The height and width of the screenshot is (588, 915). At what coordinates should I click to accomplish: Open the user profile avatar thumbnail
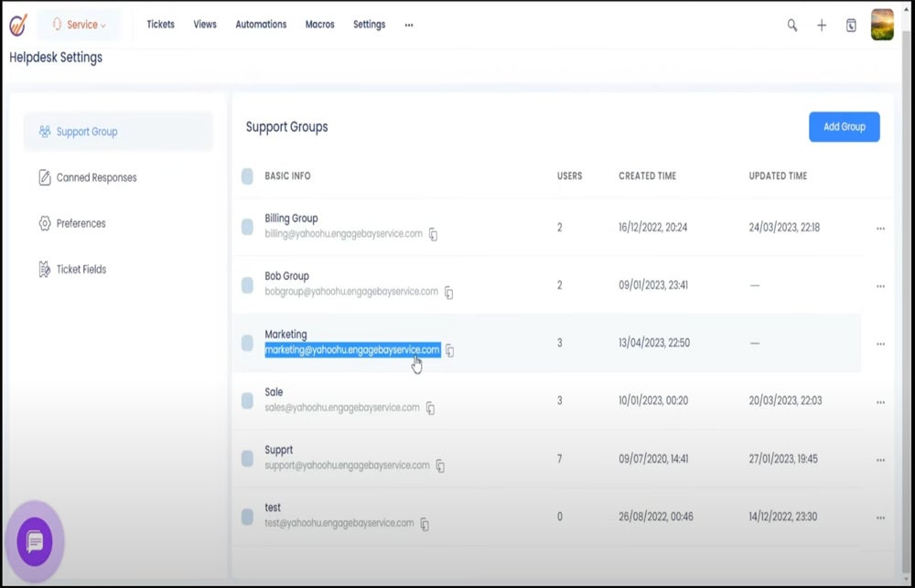point(882,25)
